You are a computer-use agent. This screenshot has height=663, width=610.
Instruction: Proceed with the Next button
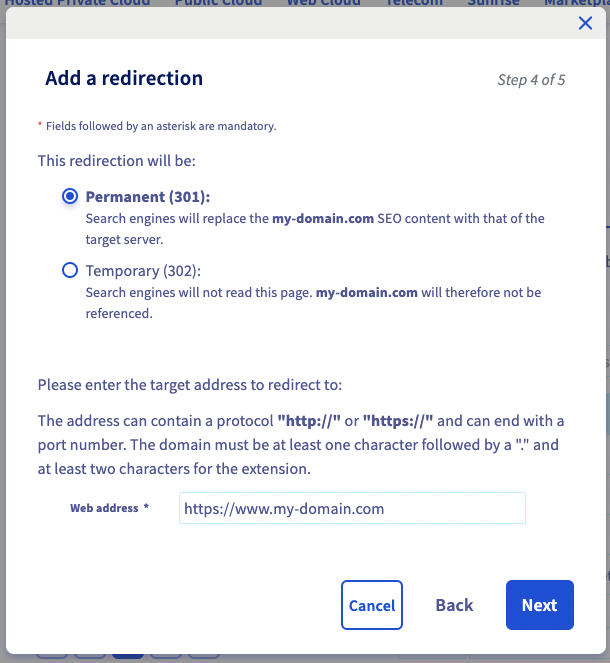tap(539, 605)
